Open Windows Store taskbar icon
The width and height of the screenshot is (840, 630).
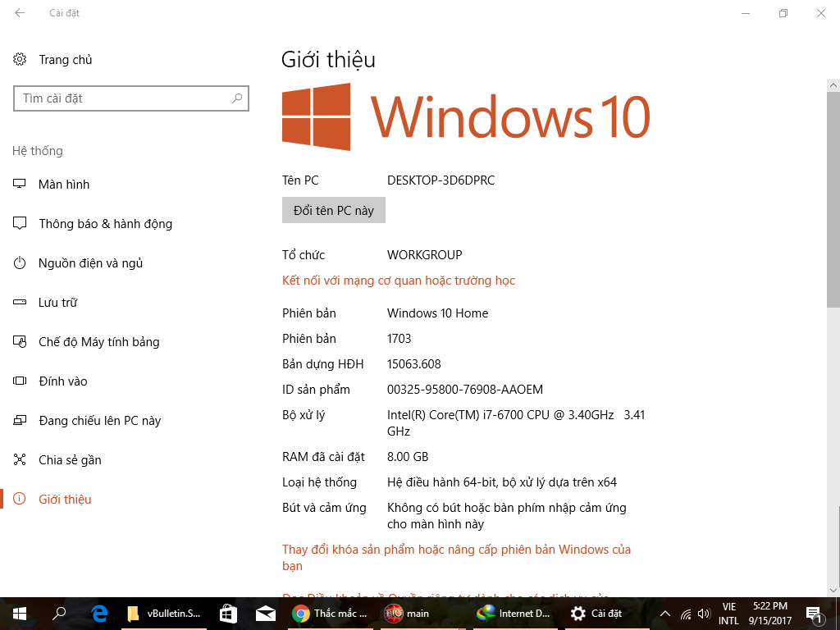[228, 614]
